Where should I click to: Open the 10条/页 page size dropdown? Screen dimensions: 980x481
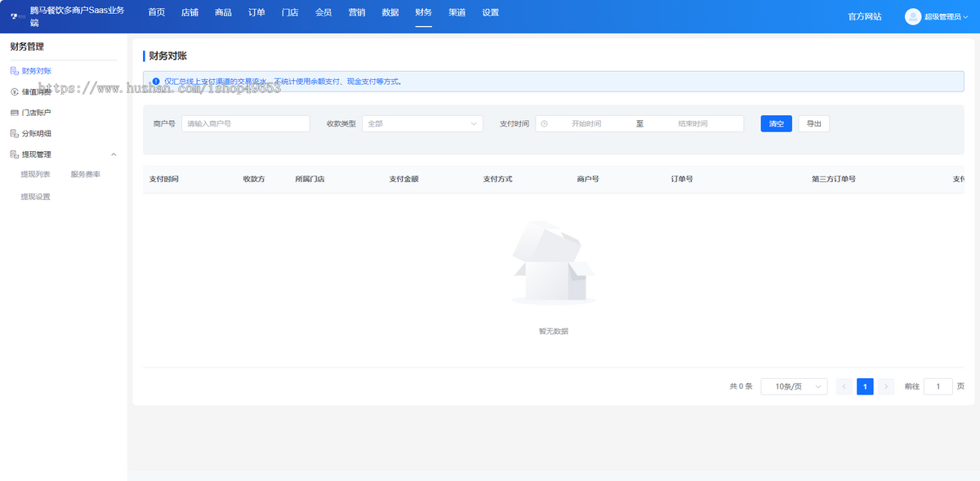point(794,386)
